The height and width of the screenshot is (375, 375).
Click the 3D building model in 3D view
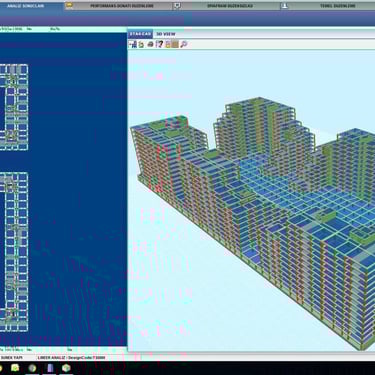coord(253,223)
